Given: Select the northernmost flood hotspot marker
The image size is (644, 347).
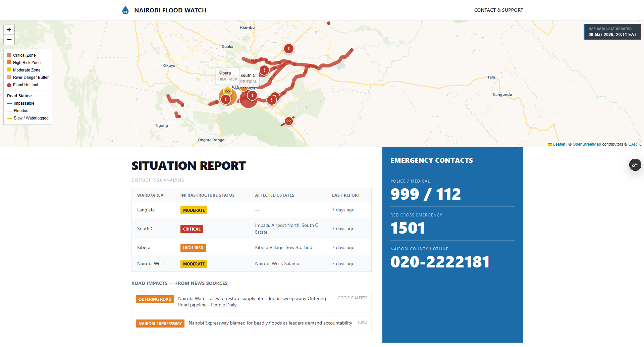Looking at the screenshot, I should (288, 49).
